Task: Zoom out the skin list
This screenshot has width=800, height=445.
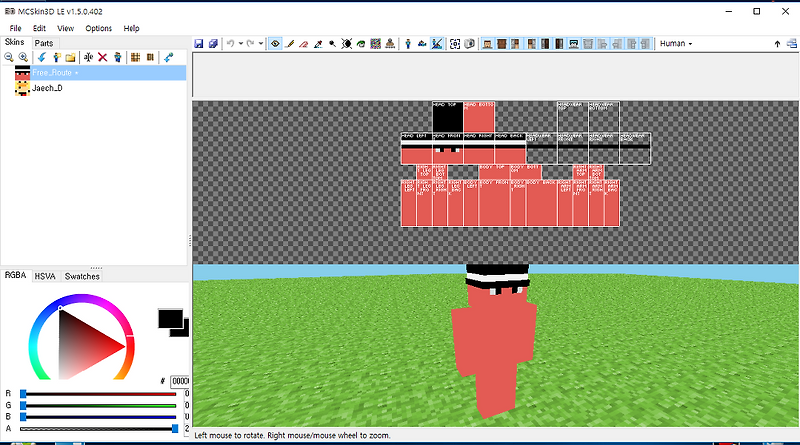Action: [9, 57]
